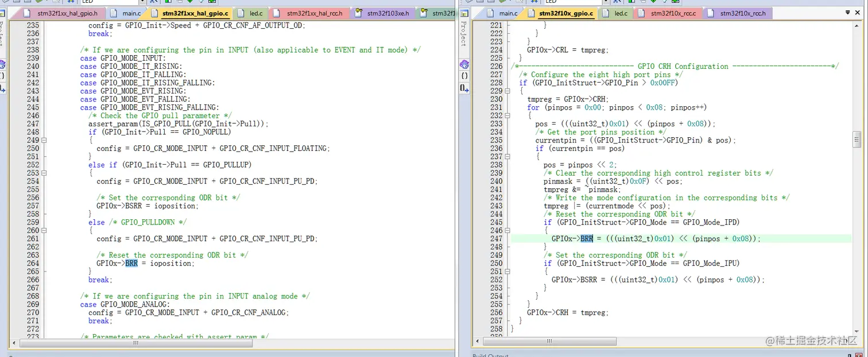Click horizontal scrollbar thumb in left editor

click(x=135, y=343)
